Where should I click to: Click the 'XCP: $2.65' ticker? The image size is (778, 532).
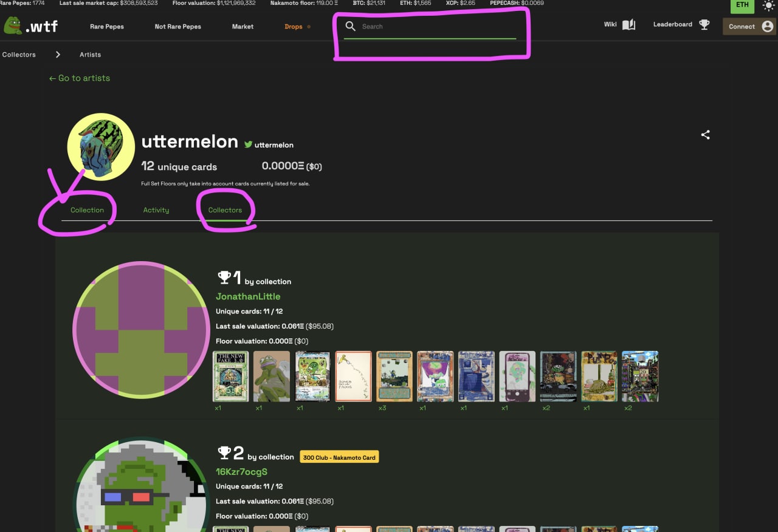460,3
